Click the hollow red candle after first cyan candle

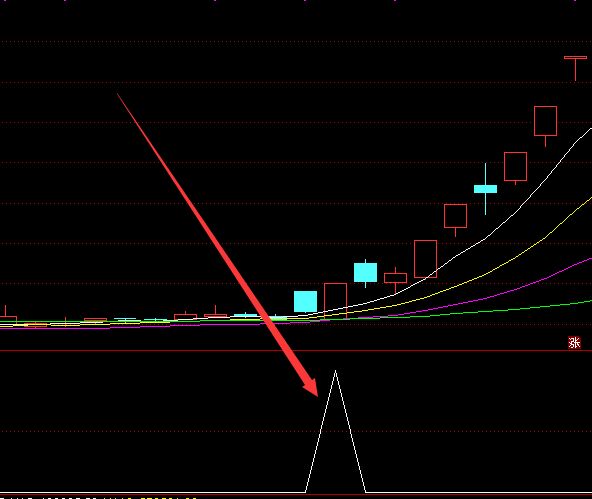335,300
